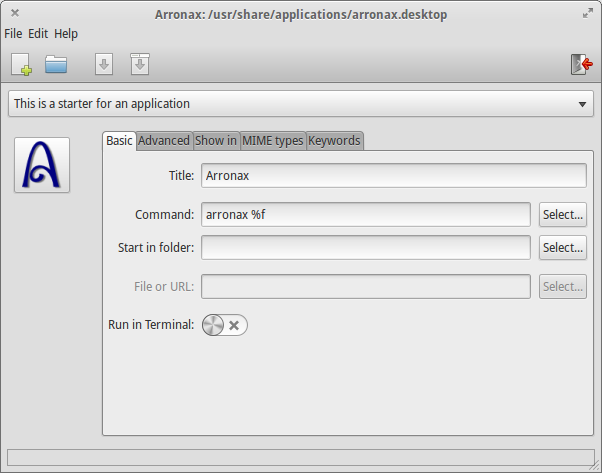The width and height of the screenshot is (602, 473).
Task: Open the Help menu
Action: [x=66, y=34]
